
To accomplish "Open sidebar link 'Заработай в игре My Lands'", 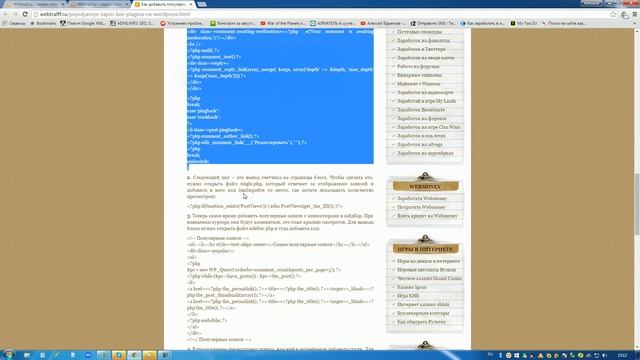I will [427, 101].
